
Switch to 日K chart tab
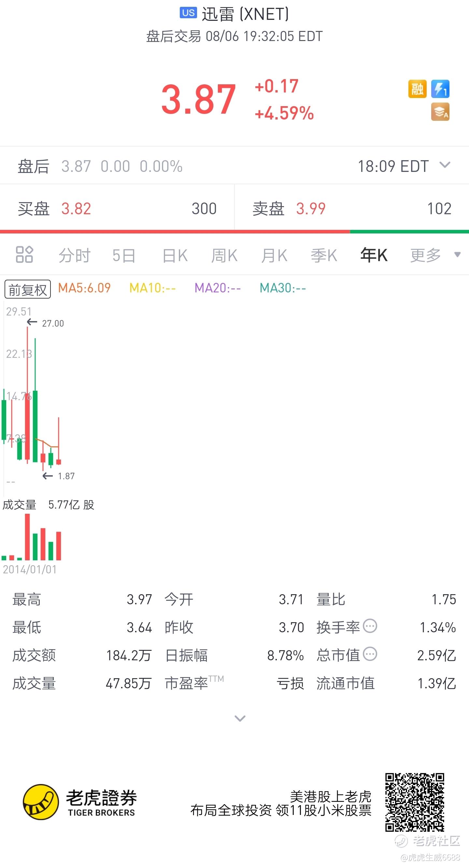(x=175, y=255)
